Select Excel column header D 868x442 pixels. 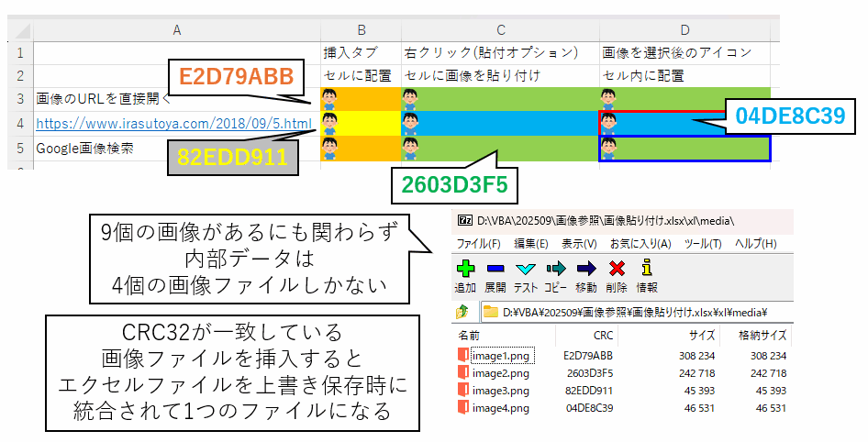pos(684,30)
